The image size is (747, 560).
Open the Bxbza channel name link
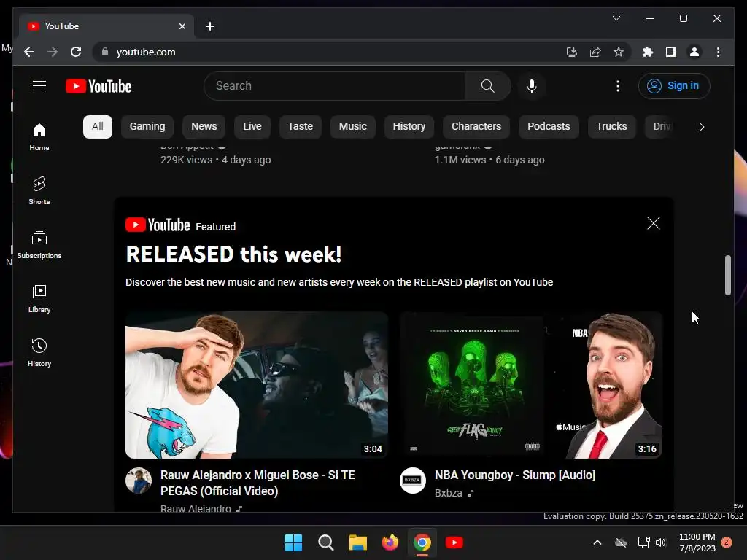449,493
